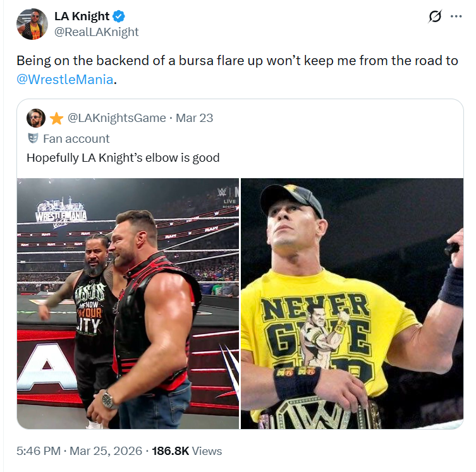Screen dimensions: 476x472
Task: Click the Fan account mask icon
Action: coord(34,138)
